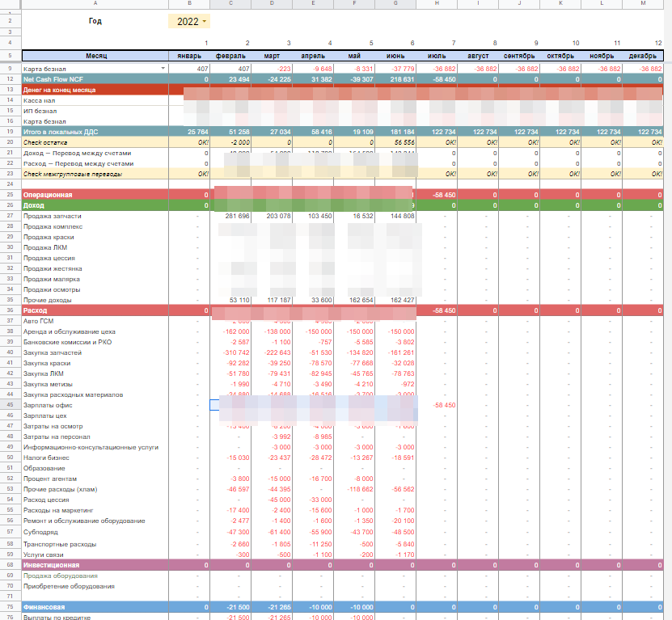Click the Операционная section row label
Viewport: 672px width, 620px height.
48,195
